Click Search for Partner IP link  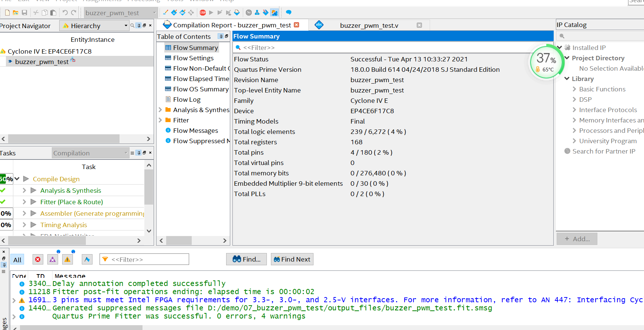click(x=604, y=151)
